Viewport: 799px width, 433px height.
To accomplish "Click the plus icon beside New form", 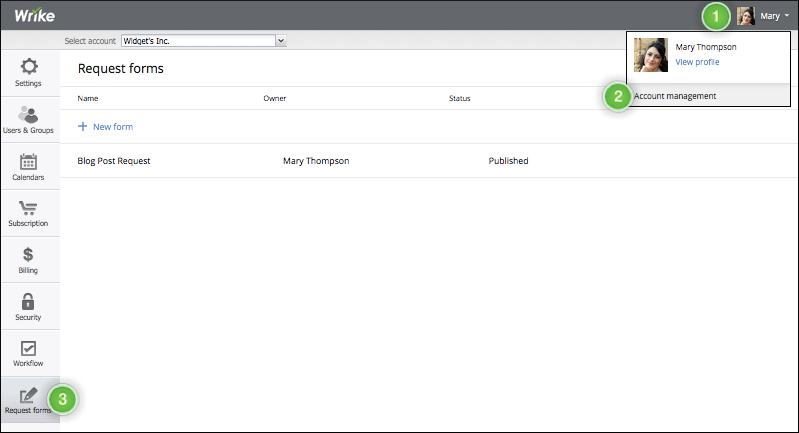I will point(82,126).
